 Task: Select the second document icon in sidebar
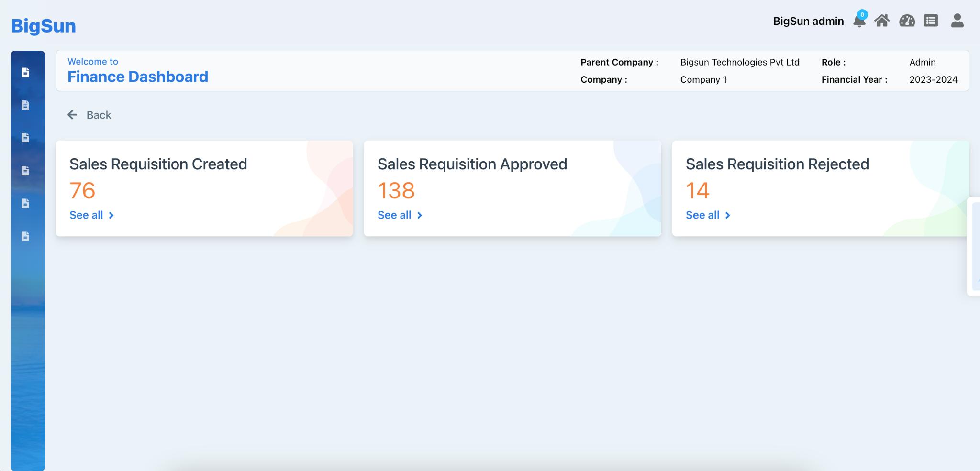(x=26, y=105)
